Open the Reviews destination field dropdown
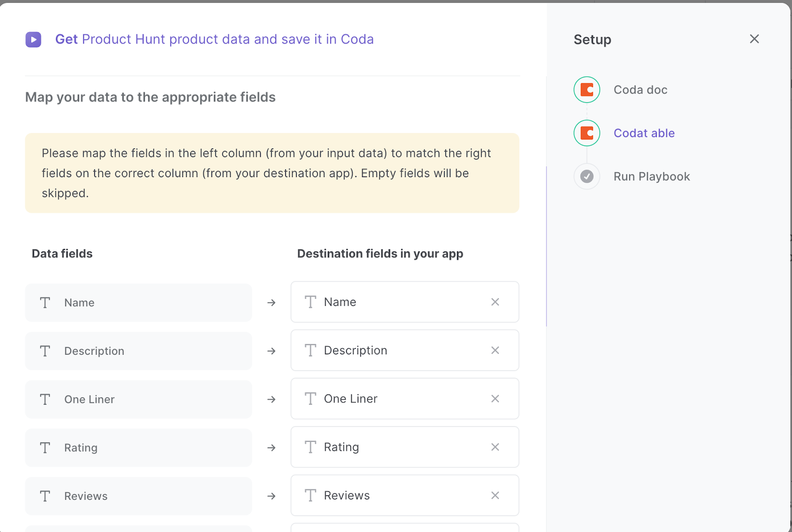Screen dimensions: 792x532 coord(405,495)
